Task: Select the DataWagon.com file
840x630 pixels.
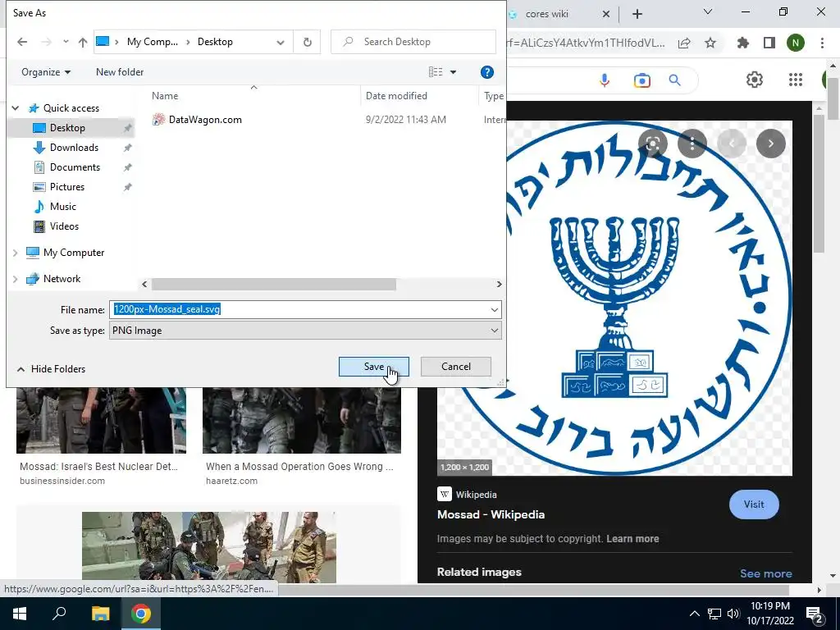Action: tap(204, 120)
